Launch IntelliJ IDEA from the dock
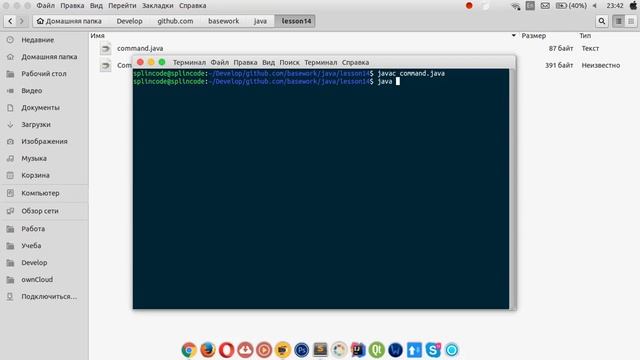 [358, 350]
